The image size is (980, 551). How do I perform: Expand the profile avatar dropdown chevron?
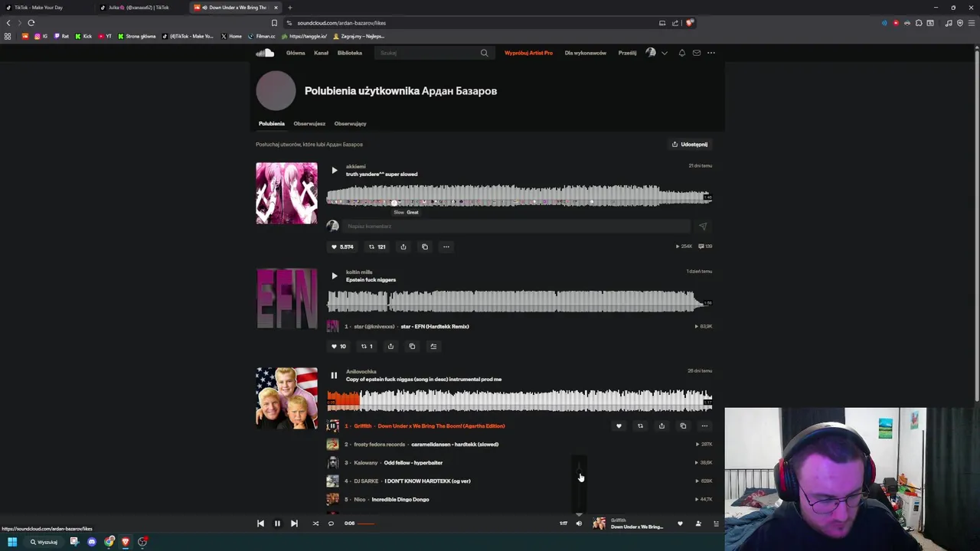[664, 53]
